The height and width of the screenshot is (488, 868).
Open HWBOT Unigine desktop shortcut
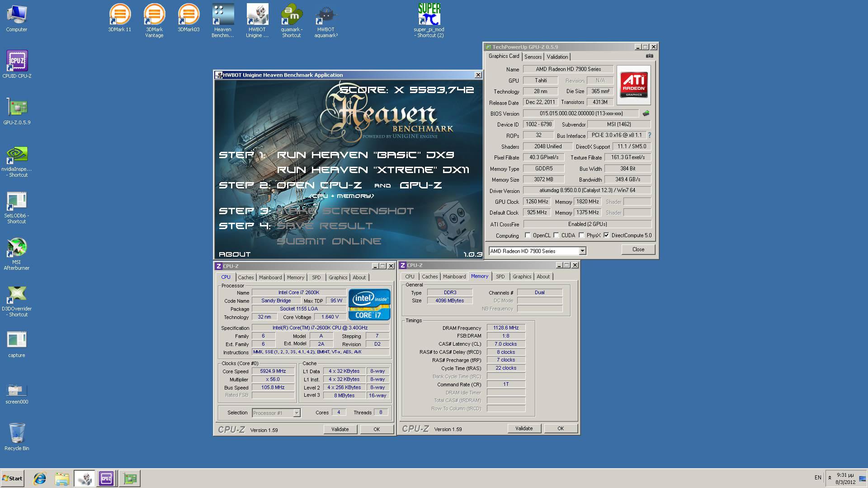click(x=257, y=21)
